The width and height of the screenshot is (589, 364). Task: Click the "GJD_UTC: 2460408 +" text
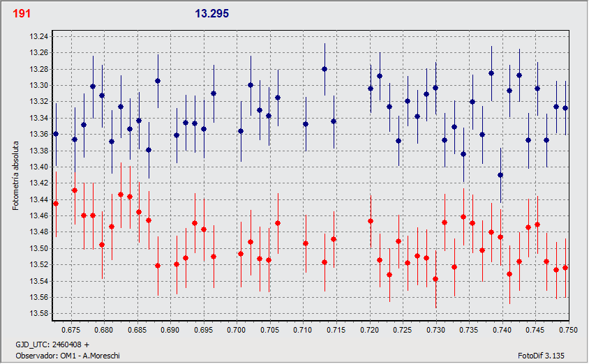52,344
